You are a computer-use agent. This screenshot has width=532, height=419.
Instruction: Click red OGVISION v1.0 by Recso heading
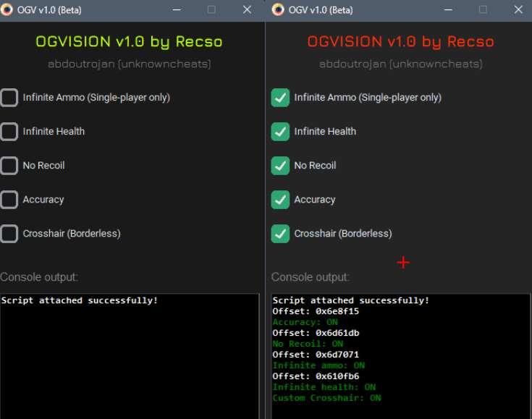tap(401, 42)
